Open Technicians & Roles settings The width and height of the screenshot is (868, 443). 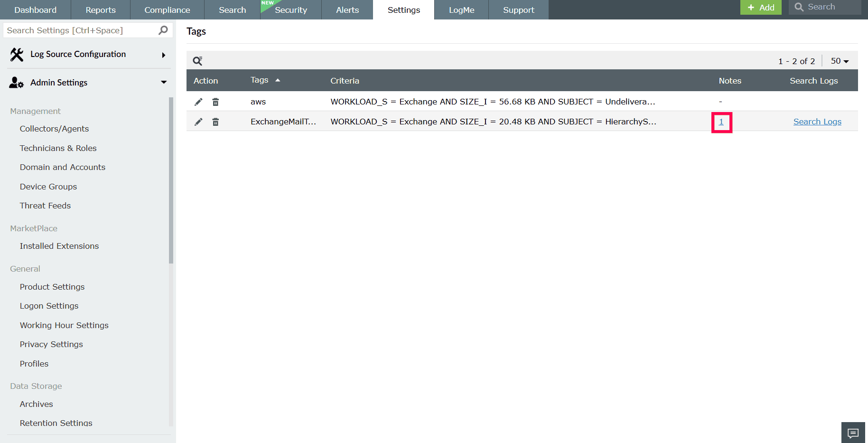pos(58,148)
